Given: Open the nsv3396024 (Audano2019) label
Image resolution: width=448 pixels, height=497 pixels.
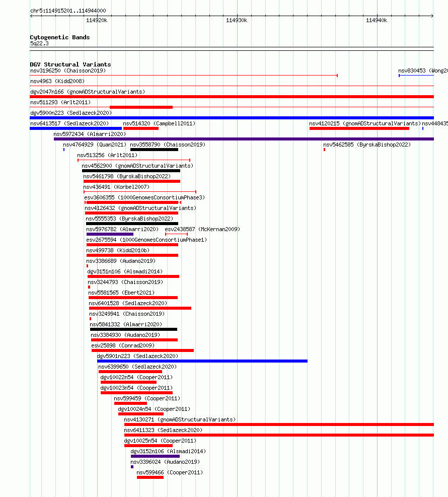Looking at the screenshot, I should coord(166,462).
